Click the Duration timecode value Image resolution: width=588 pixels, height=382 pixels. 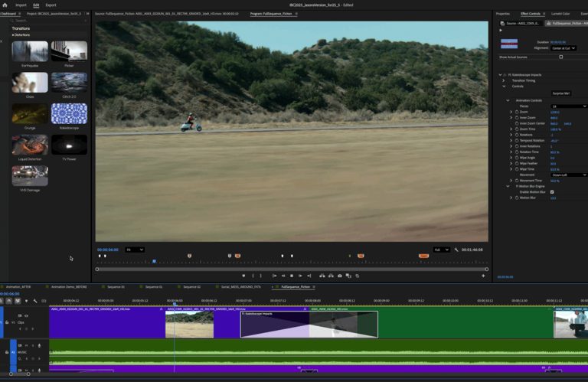pos(558,42)
